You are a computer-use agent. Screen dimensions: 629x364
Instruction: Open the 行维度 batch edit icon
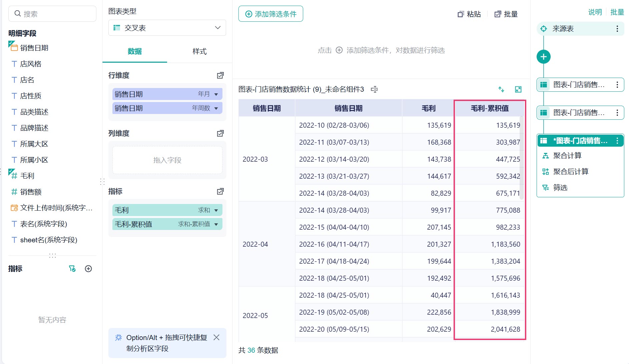[x=220, y=75]
